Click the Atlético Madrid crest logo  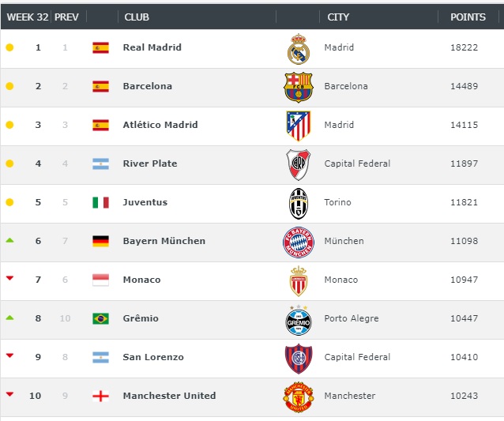point(299,126)
